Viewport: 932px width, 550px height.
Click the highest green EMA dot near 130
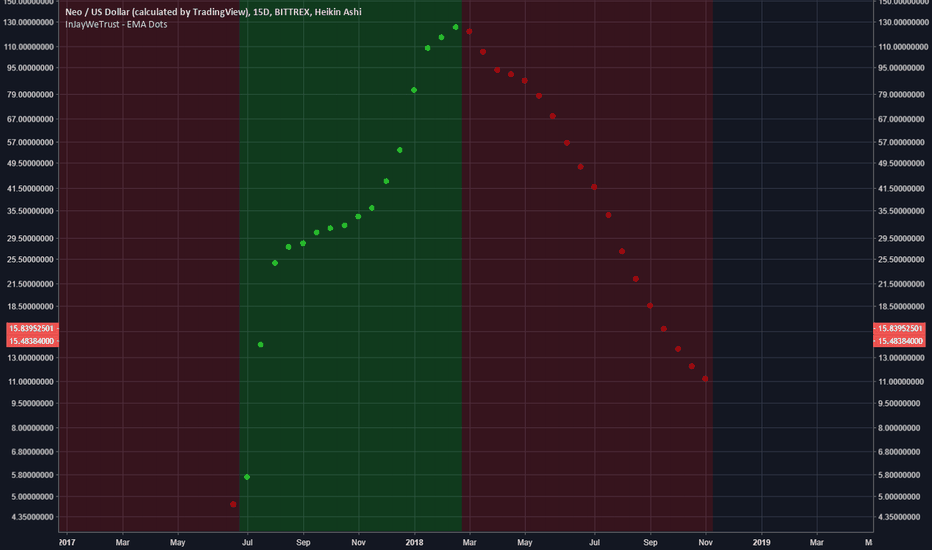pyautogui.click(x=455, y=27)
